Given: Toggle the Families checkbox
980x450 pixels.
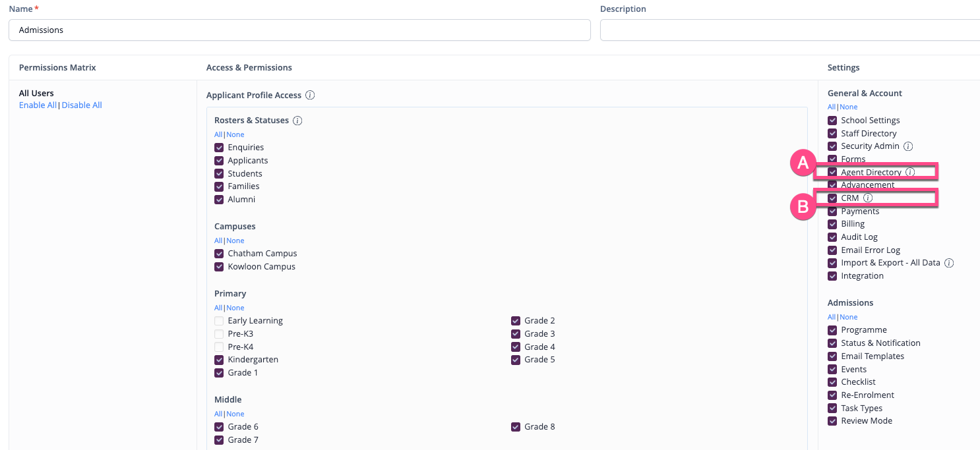Looking at the screenshot, I should [x=219, y=186].
